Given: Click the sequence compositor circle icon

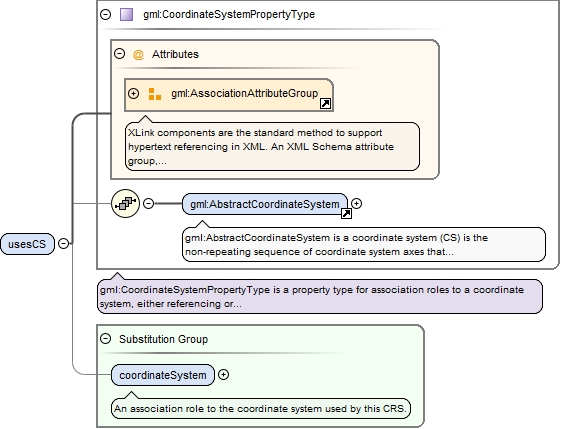Looking at the screenshot, I should (x=125, y=203).
